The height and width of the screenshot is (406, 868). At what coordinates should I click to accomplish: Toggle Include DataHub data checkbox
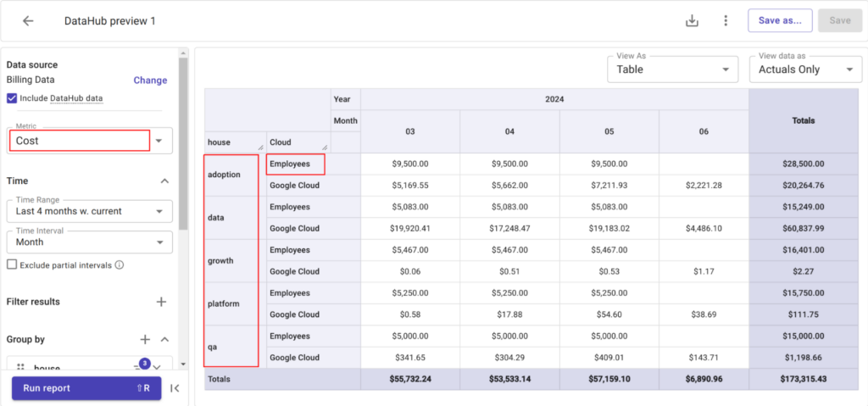point(12,98)
